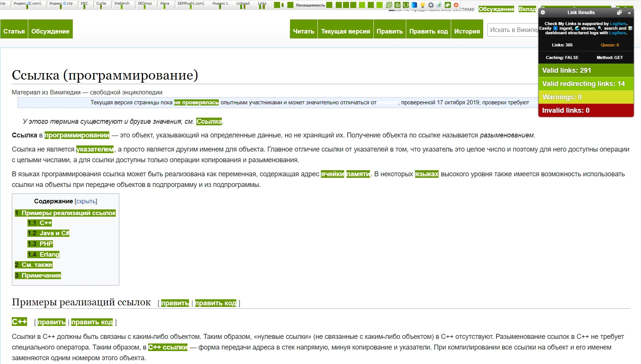Click править next to Примеры реализаций ссылок

pyautogui.click(x=175, y=303)
